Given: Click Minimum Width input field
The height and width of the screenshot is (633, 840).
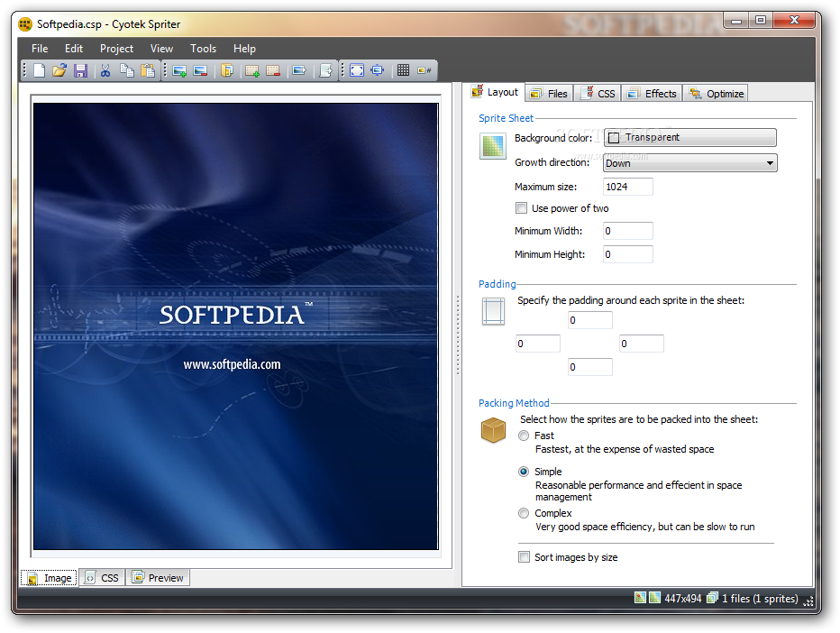Looking at the screenshot, I should [x=628, y=231].
